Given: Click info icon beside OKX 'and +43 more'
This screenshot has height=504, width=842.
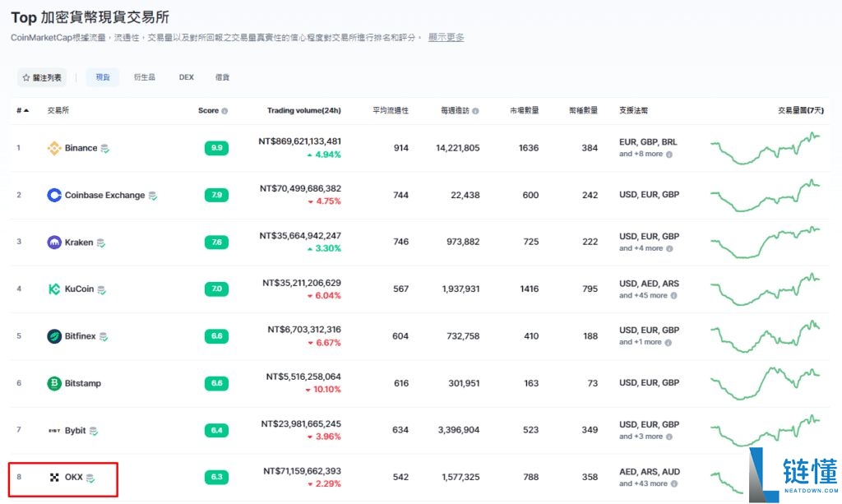Looking at the screenshot, I should point(674,483).
